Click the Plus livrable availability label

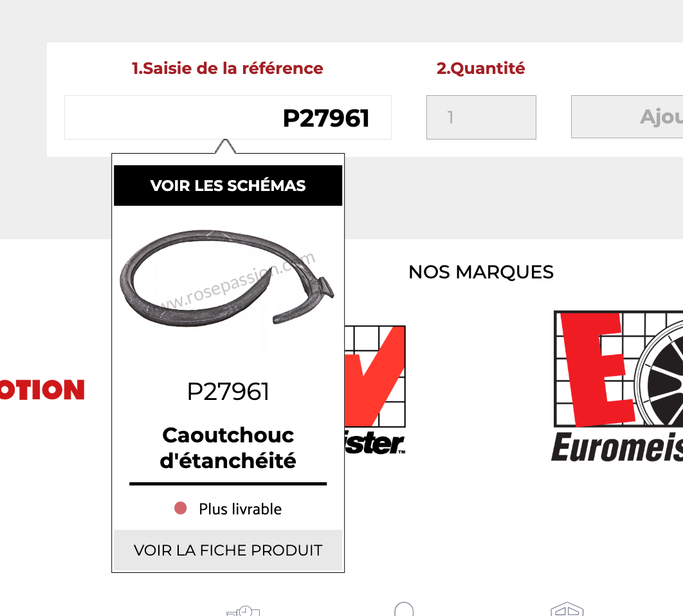240,509
